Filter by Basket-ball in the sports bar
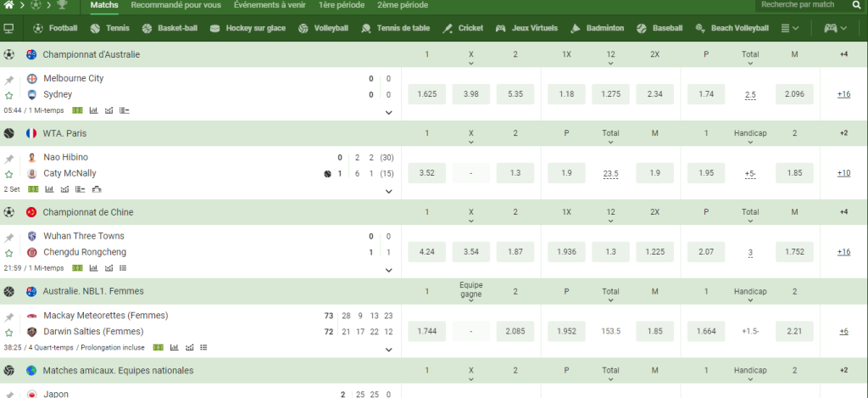 (x=170, y=28)
